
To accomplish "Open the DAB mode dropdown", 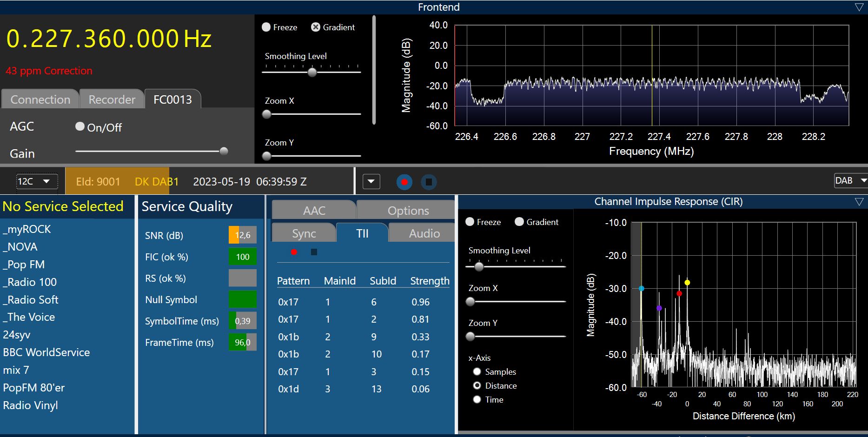I will (850, 180).
